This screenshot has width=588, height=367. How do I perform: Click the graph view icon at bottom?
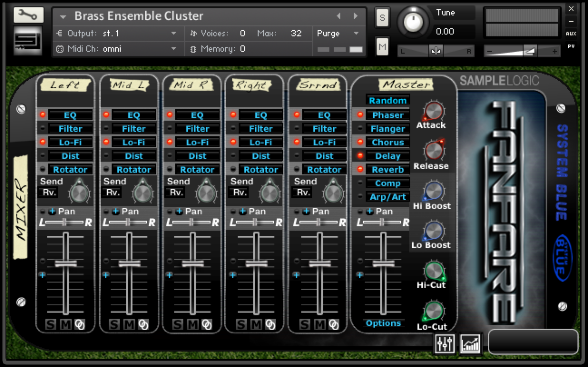pos(470,343)
